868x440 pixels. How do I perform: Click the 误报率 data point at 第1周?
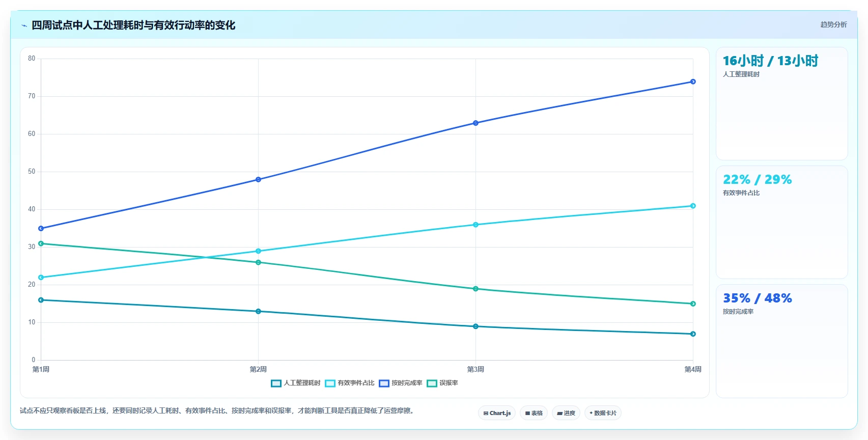click(x=41, y=243)
